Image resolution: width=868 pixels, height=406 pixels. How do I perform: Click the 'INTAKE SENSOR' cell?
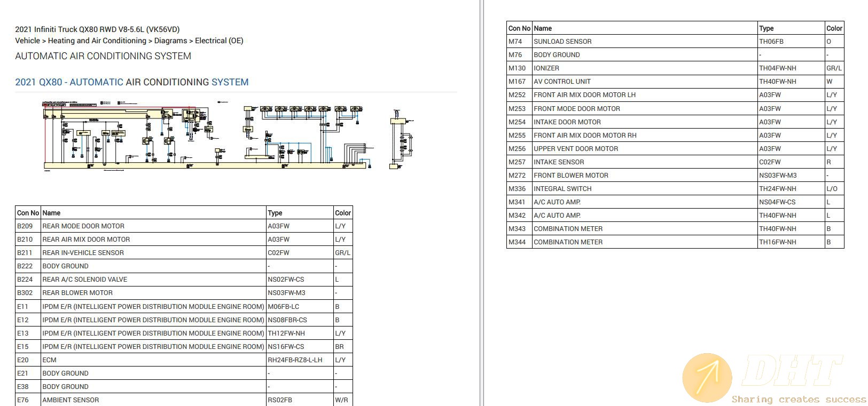tap(645, 162)
